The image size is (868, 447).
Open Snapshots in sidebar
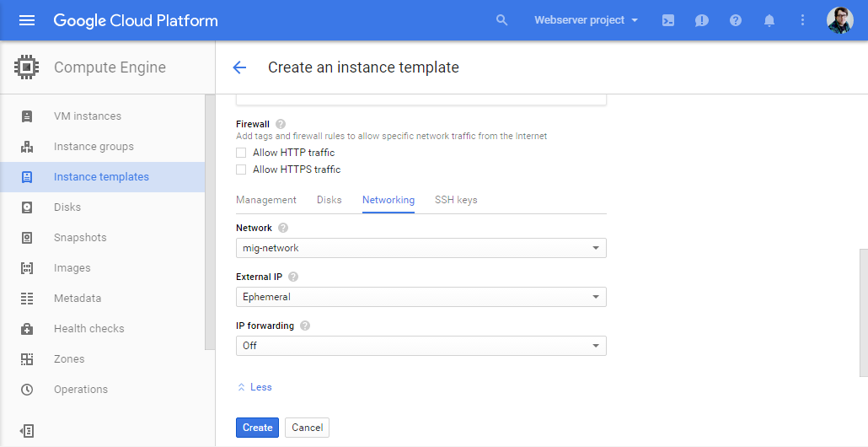[80, 238]
